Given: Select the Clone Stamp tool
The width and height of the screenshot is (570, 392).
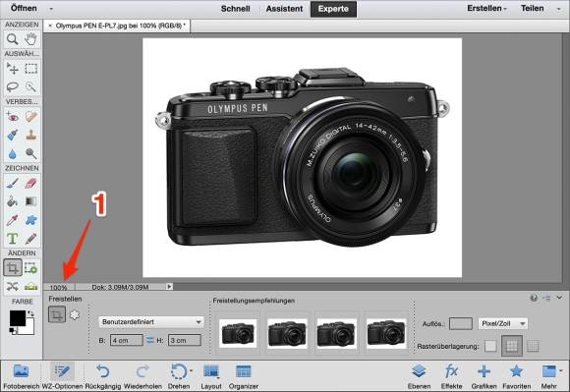Looking at the screenshot, I should (30, 136).
